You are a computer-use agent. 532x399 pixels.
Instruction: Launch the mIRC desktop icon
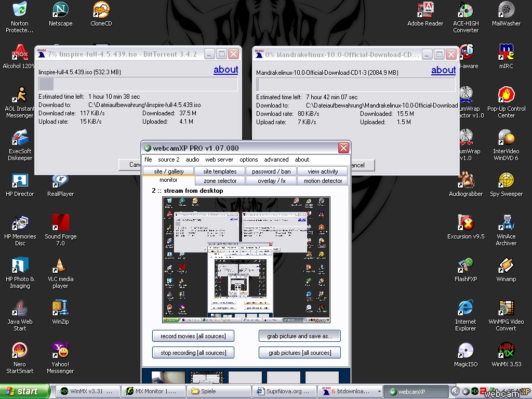click(506, 57)
